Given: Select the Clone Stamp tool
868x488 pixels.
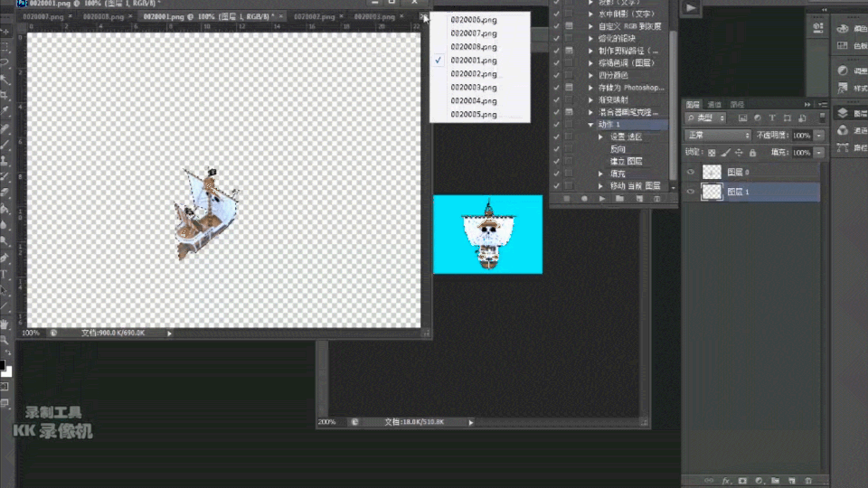Looking at the screenshot, I should [x=5, y=161].
